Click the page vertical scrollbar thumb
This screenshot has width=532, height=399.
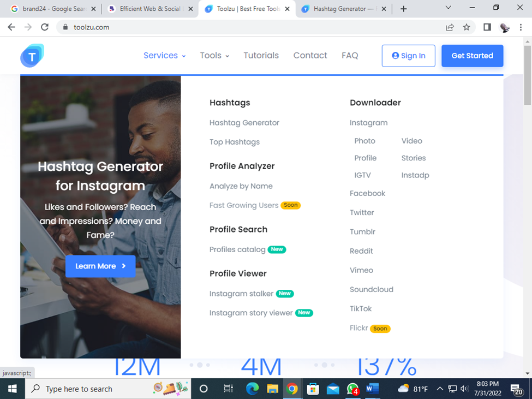click(527, 75)
